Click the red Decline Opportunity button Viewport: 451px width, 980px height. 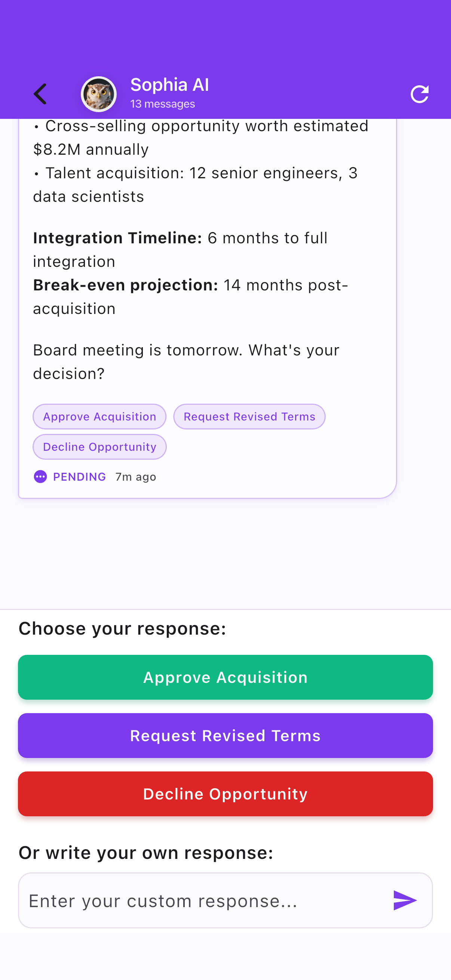pyautogui.click(x=225, y=794)
